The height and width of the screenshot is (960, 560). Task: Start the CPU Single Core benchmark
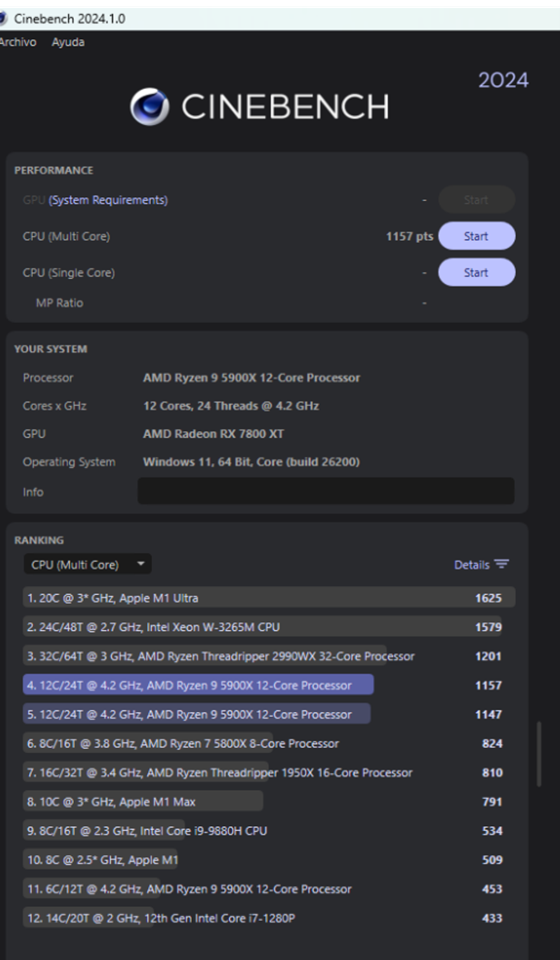(476, 272)
